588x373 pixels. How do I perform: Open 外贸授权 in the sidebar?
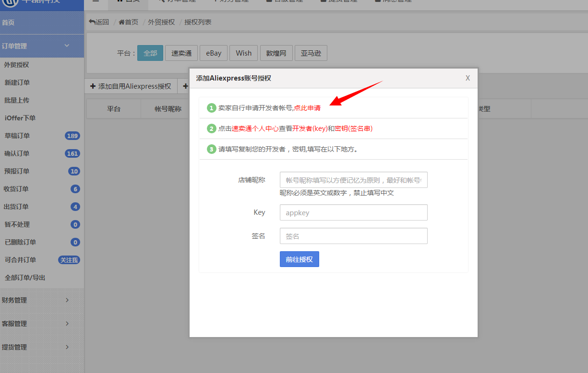[17, 65]
